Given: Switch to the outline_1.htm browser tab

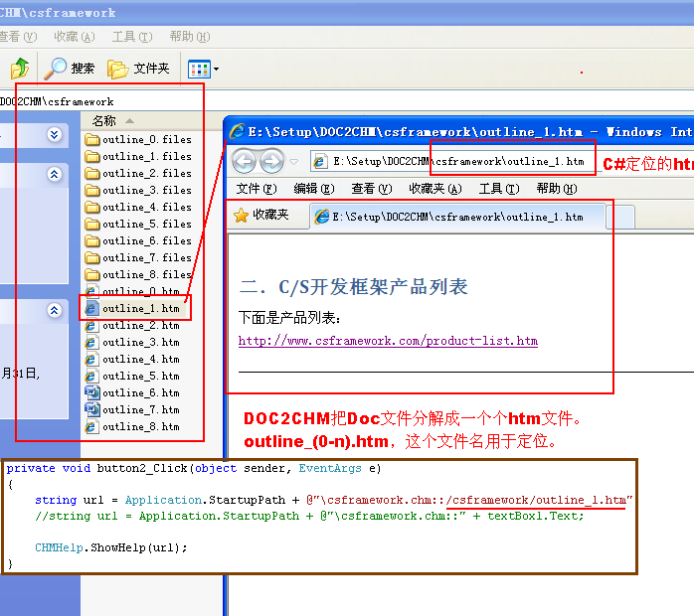Looking at the screenshot, I should click(x=457, y=216).
